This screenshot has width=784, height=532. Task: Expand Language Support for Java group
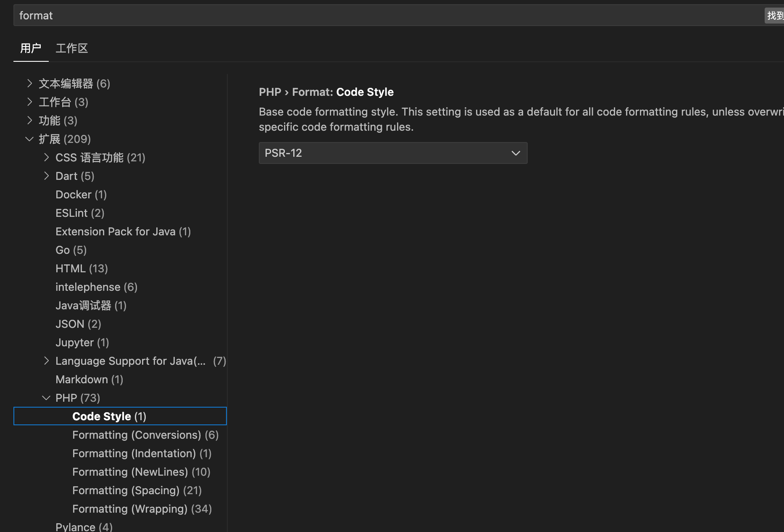click(46, 361)
